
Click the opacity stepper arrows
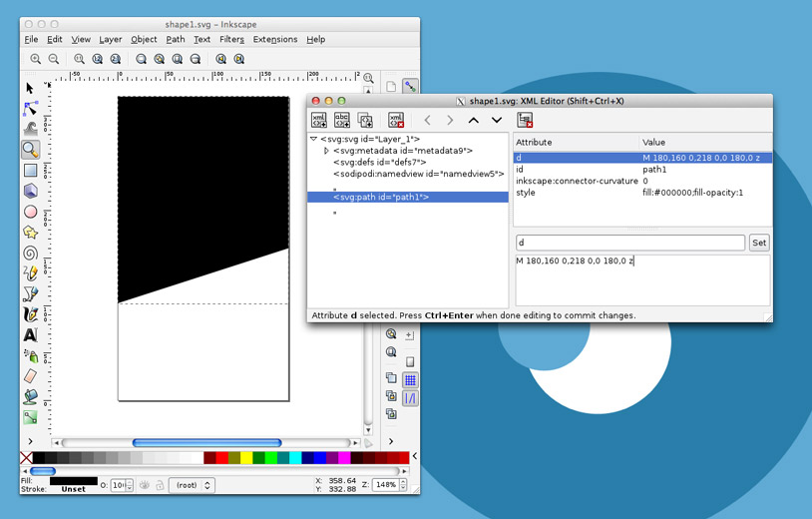tap(130, 485)
